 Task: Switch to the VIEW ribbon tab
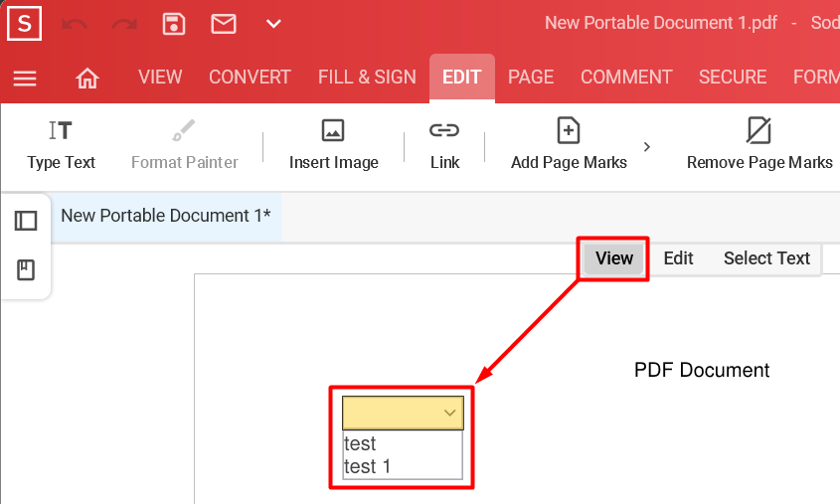pyautogui.click(x=160, y=78)
